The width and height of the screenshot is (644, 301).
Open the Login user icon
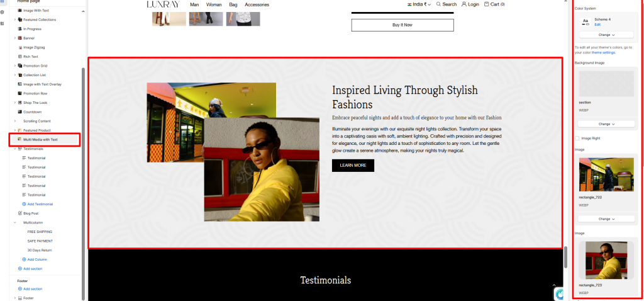tap(464, 4)
